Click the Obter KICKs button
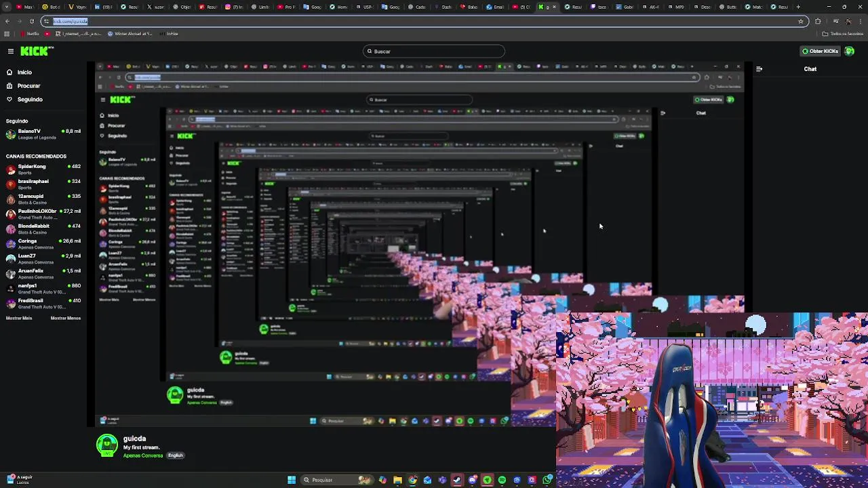 point(820,52)
